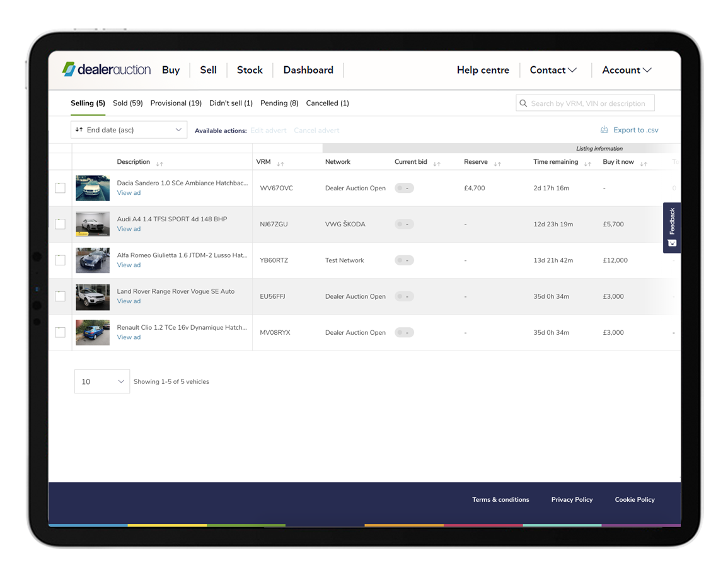Screen dimensions: 728x580
Task: Open the Range Rover Vogue thumbnail
Action: (x=93, y=297)
